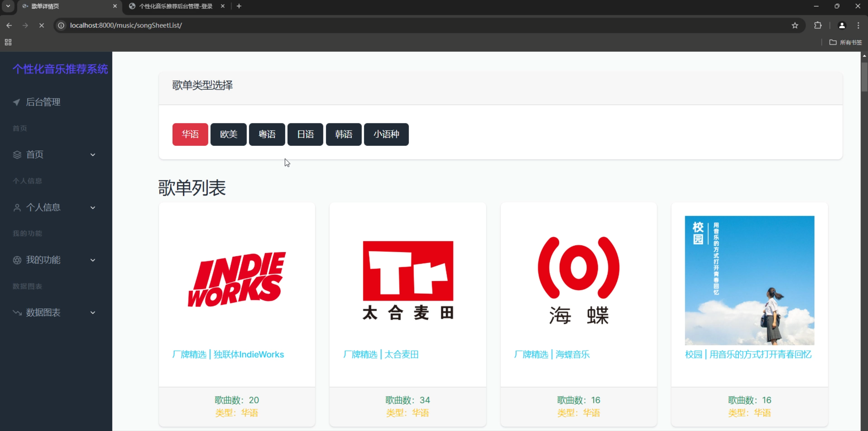Image resolution: width=868 pixels, height=431 pixels.
Task: Open the 我的功能 sidebar menu item
Action: [54, 260]
